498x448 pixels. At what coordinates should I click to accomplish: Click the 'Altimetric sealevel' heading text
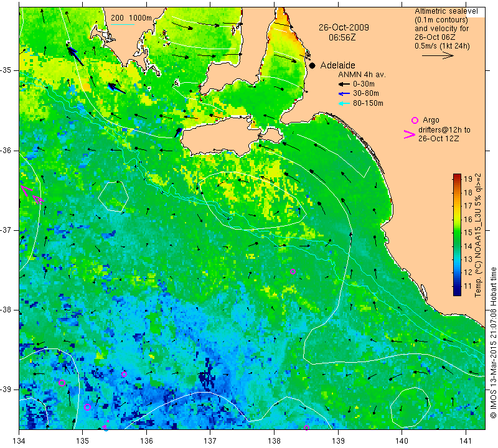[446, 11]
